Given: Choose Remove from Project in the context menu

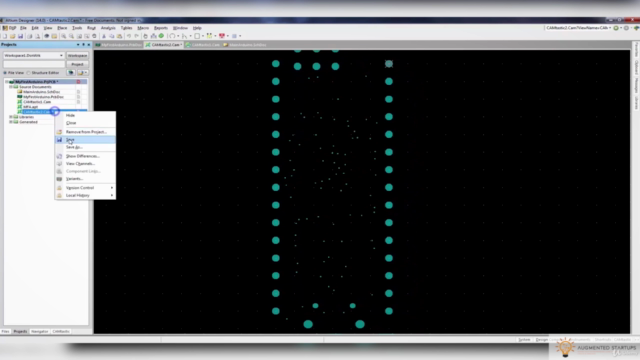Looking at the screenshot, I should pos(85,132).
